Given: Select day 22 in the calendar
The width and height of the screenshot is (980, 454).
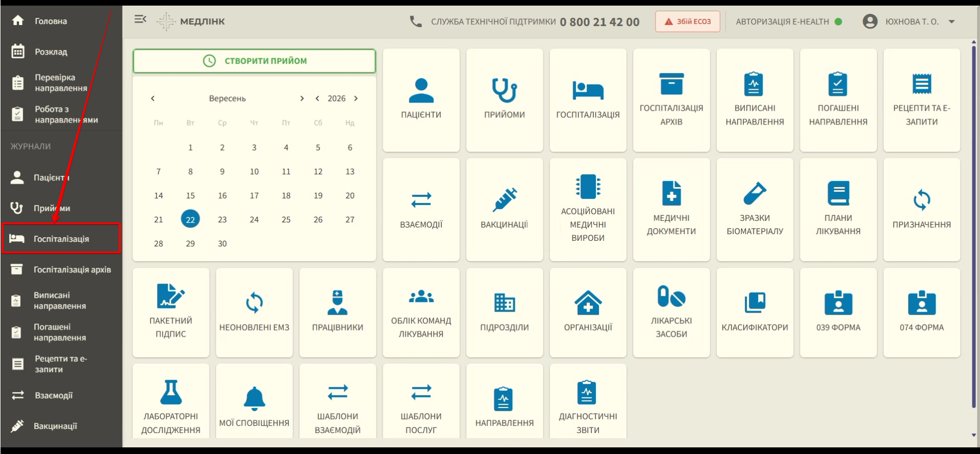Looking at the screenshot, I should (x=190, y=219).
